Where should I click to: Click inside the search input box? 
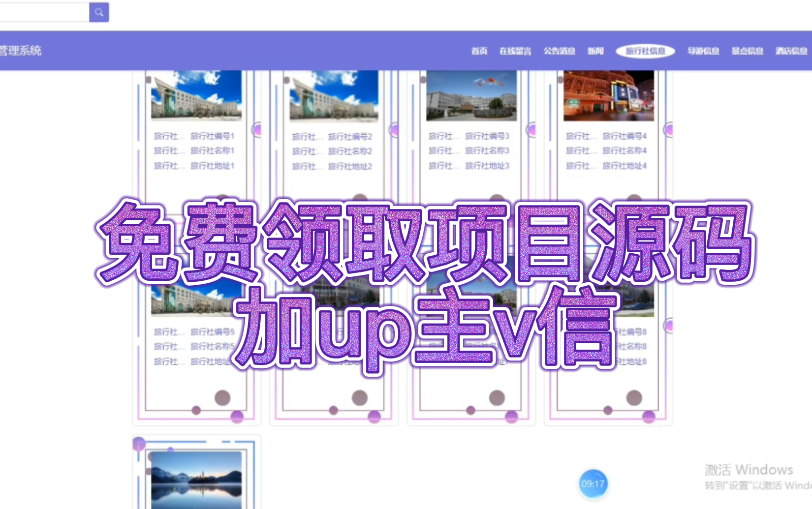tap(44, 12)
